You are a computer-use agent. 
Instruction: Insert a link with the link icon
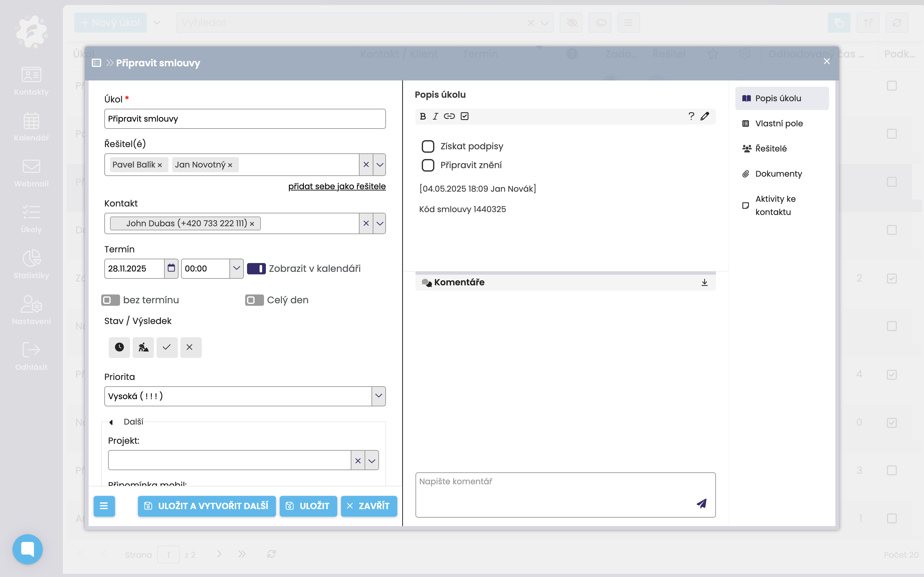[x=449, y=116]
